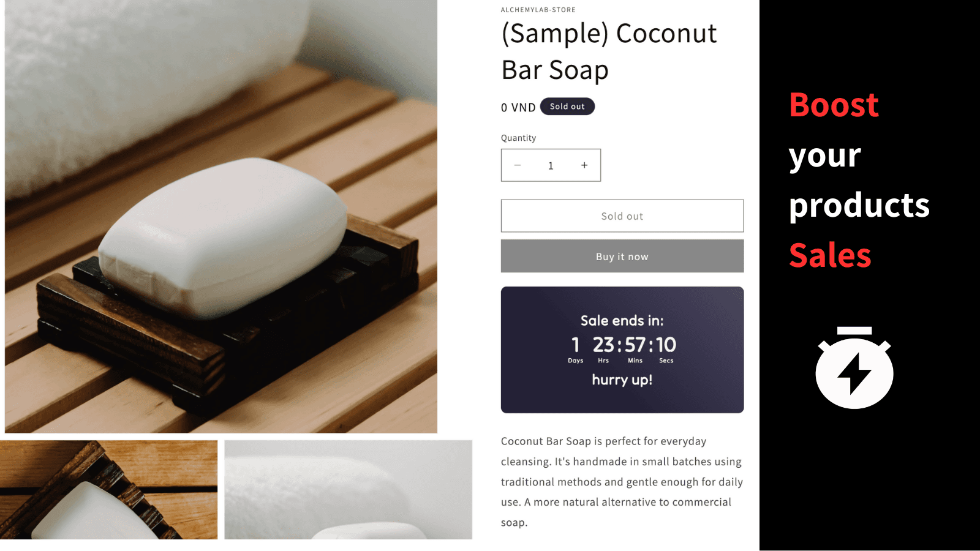Click the red Boost headline word

click(834, 105)
